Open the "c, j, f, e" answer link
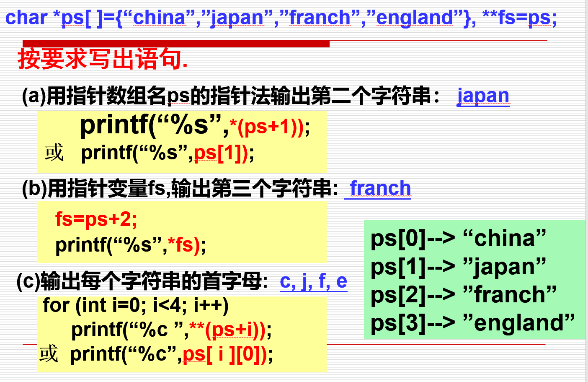 (x=313, y=281)
